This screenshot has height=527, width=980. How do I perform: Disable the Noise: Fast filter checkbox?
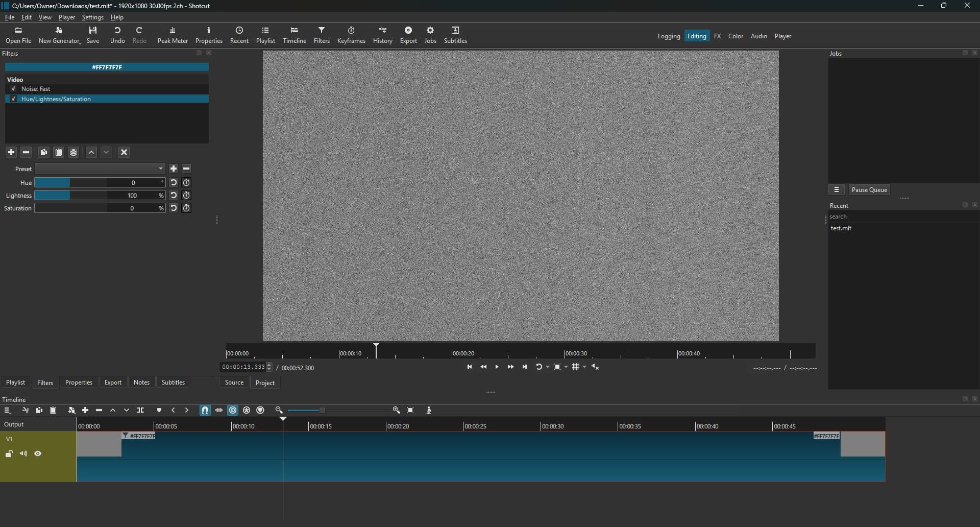click(14, 89)
